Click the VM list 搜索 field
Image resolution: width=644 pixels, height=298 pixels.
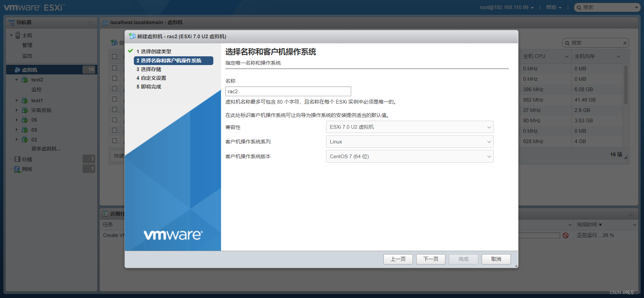pyautogui.click(x=595, y=43)
